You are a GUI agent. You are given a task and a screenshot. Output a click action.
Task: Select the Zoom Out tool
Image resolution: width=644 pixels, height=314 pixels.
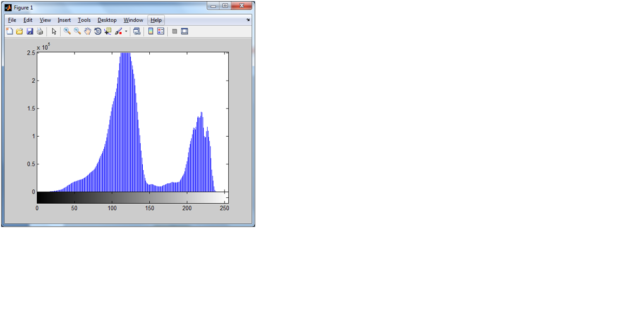(76, 31)
